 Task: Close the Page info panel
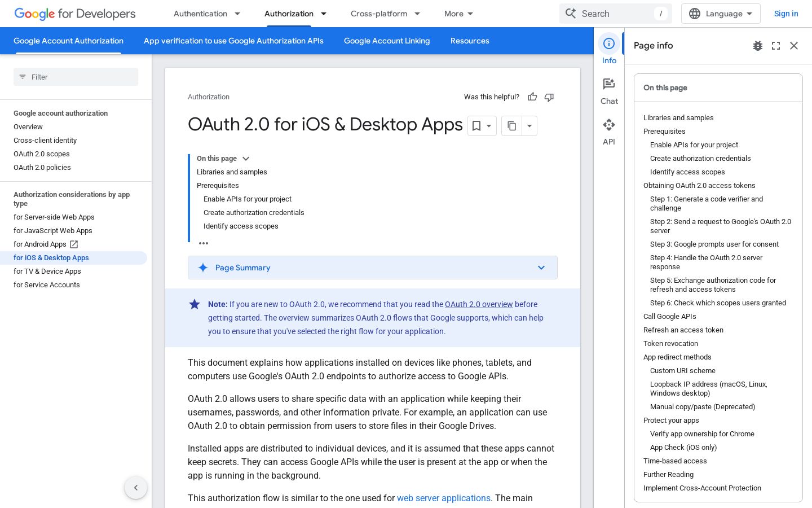point(794,46)
